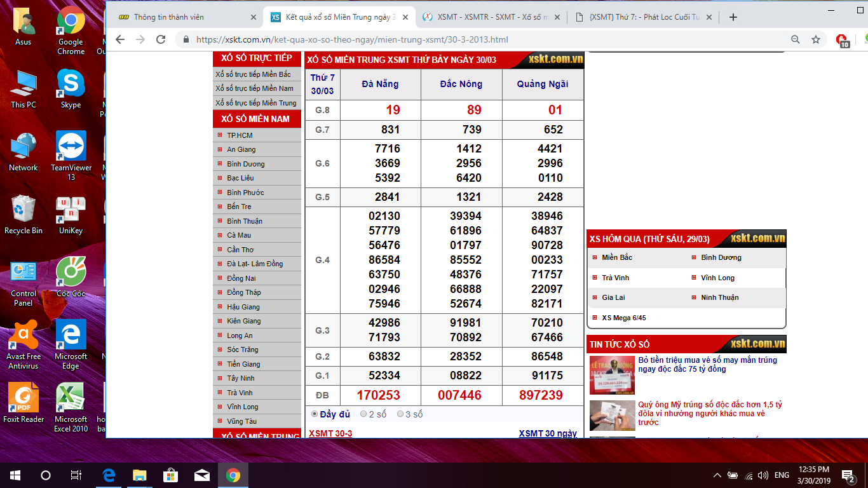The width and height of the screenshot is (868, 488).
Task: Open the zoom magnifier icon in address bar
Action: coord(796,39)
